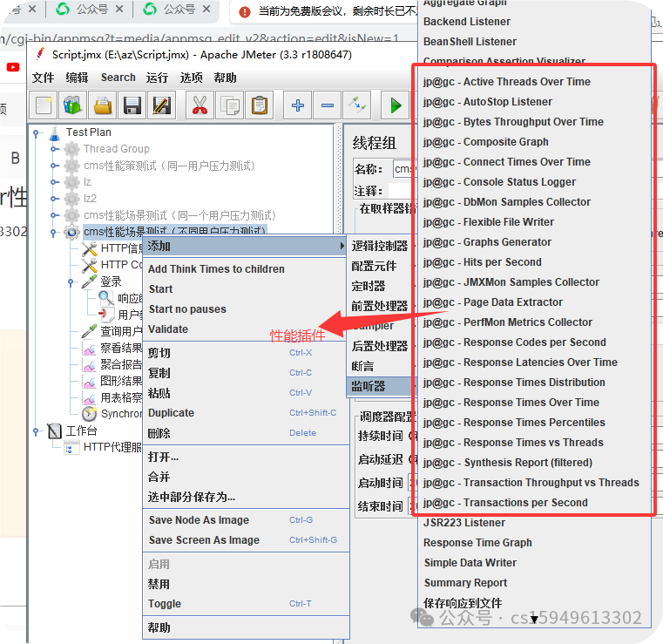Viewport: 663px width, 644px height.
Task: Click the gear icon beside lz2
Action: pos(72,199)
